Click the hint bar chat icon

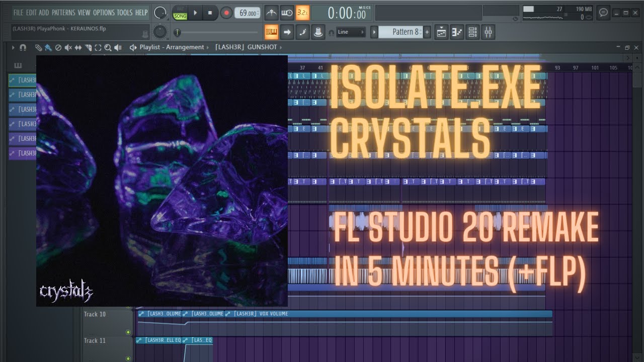(603, 13)
